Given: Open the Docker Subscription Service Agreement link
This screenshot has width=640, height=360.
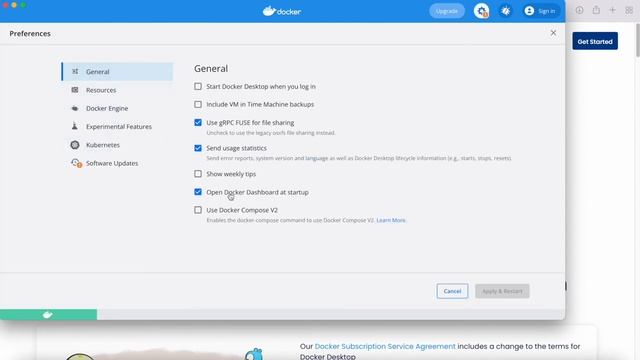Looking at the screenshot, I should point(385,346).
